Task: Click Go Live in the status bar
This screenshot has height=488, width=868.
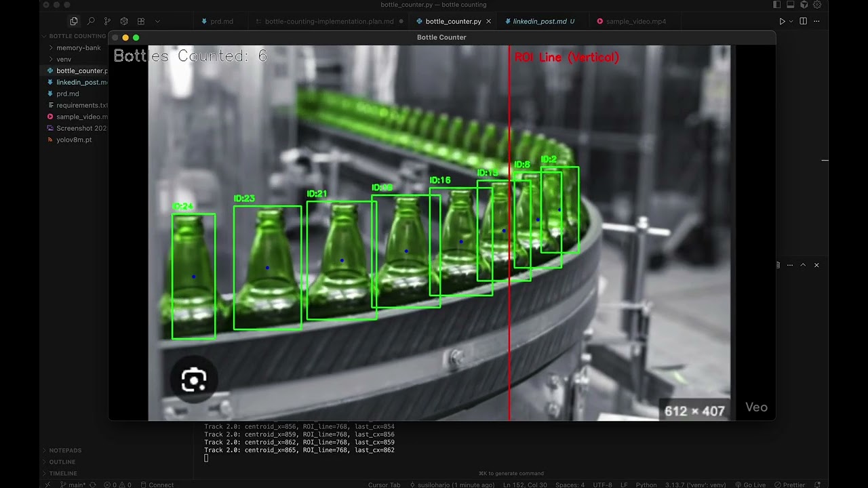Action: [x=749, y=485]
